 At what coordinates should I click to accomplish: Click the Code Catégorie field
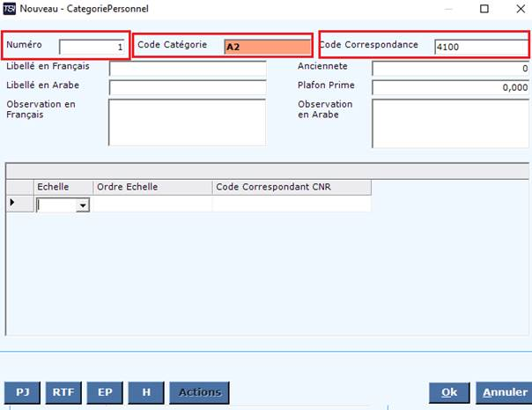[266, 46]
